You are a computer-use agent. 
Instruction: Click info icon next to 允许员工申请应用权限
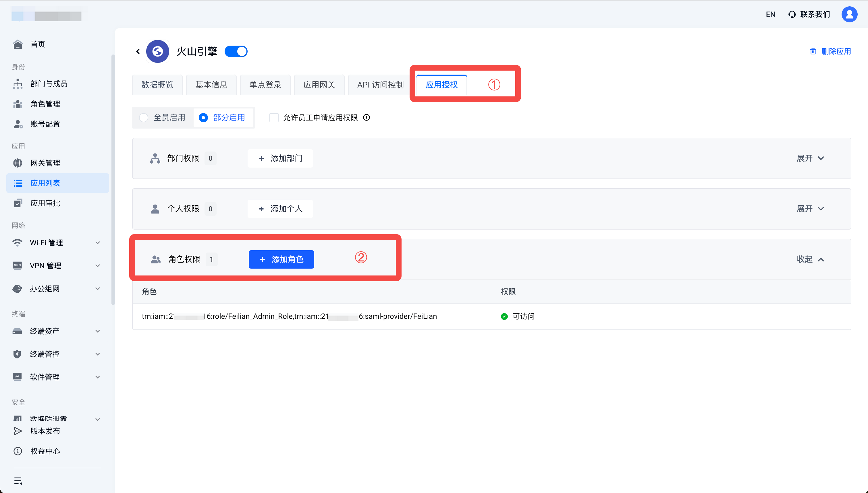coord(367,117)
